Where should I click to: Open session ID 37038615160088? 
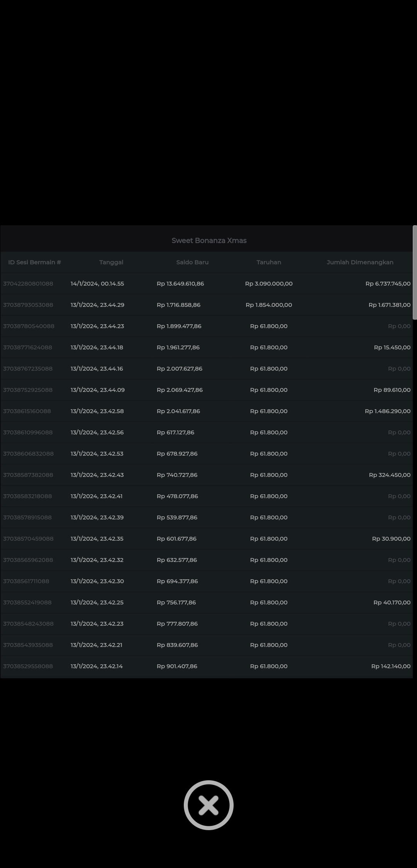coord(27,411)
